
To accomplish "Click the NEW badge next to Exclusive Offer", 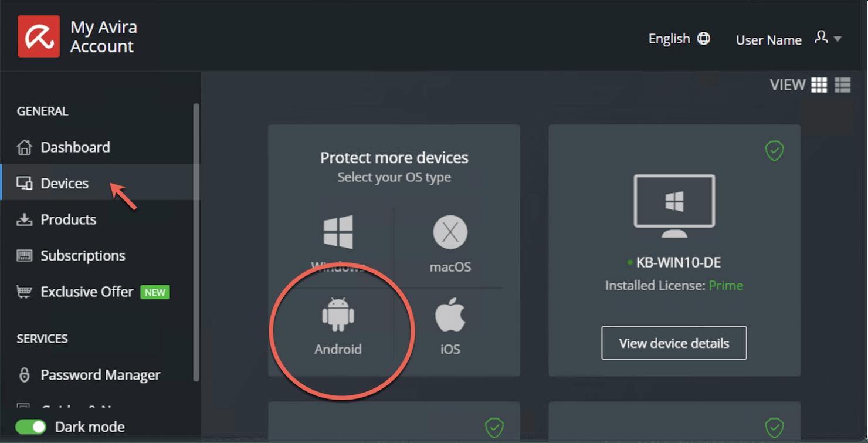I will coord(155,292).
